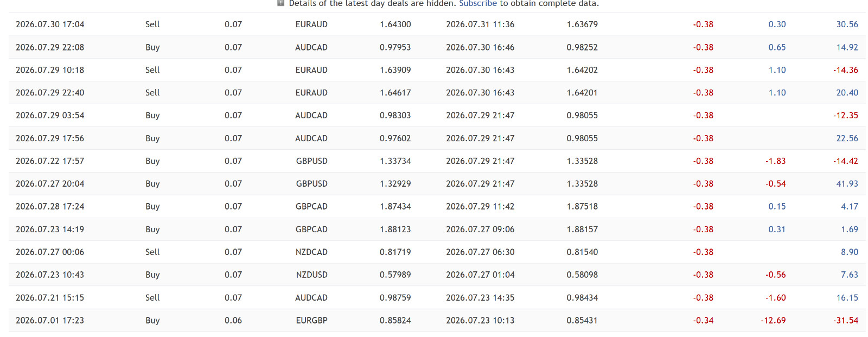This screenshot has width=868, height=337.
Task: Click the loss value -14.42
Action: 846,161
